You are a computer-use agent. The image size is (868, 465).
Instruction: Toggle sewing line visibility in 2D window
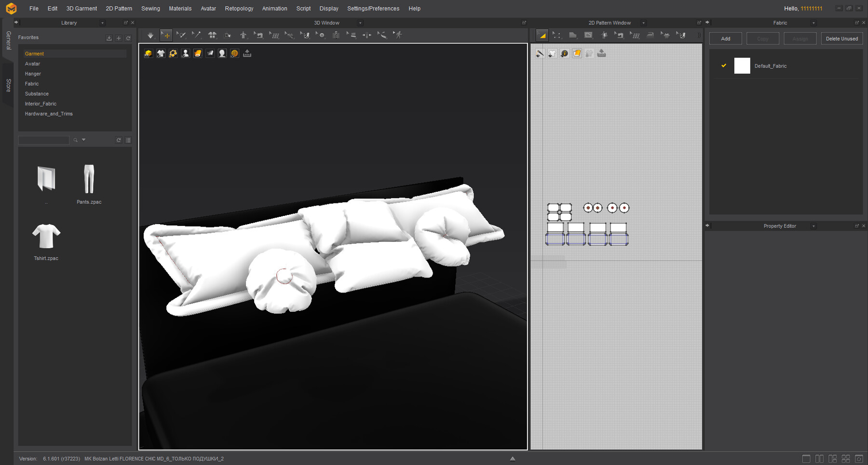point(539,53)
